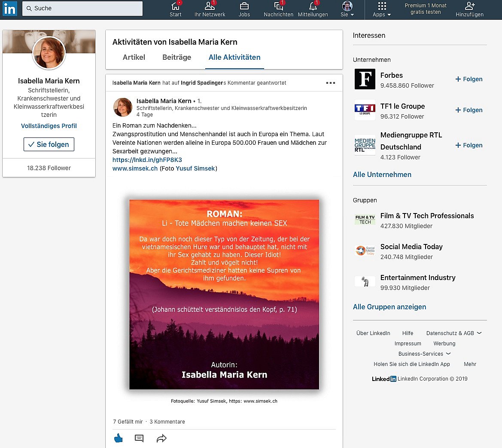502x448 pixels.
Task: Open the Start home icon
Action: point(175,6)
